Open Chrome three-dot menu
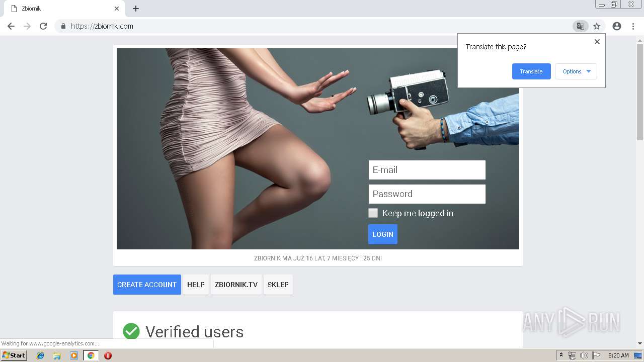Image resolution: width=644 pixels, height=362 pixels. [633, 26]
